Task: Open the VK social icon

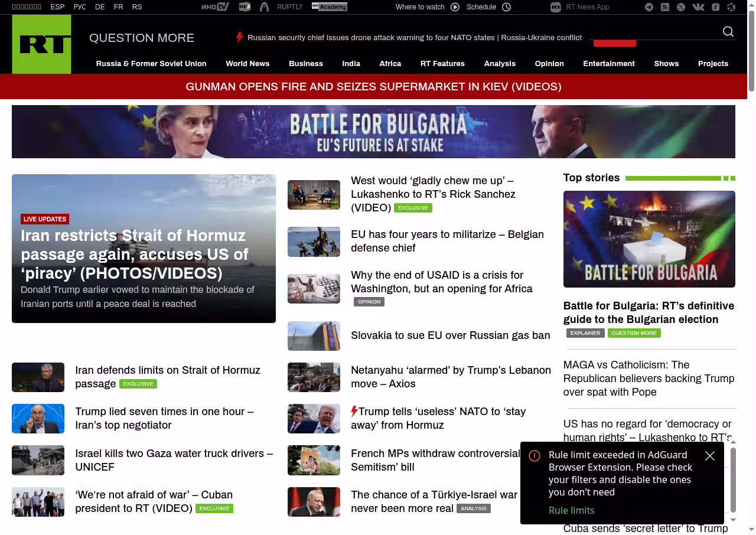Action: point(698,7)
